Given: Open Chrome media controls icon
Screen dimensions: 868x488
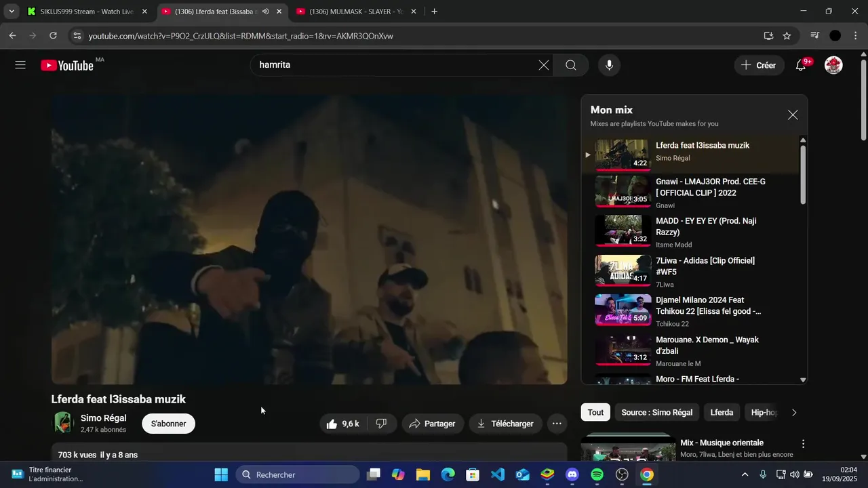Looking at the screenshot, I should point(815,36).
